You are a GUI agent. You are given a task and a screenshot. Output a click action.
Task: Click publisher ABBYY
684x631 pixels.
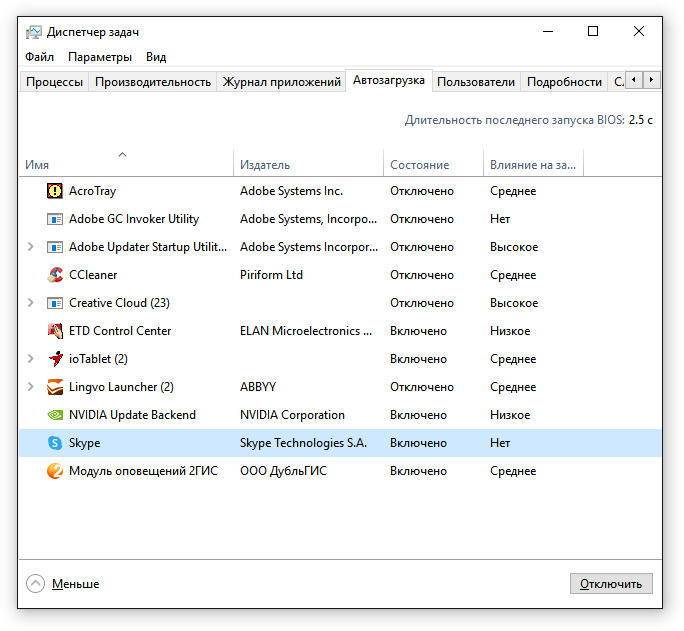258,387
